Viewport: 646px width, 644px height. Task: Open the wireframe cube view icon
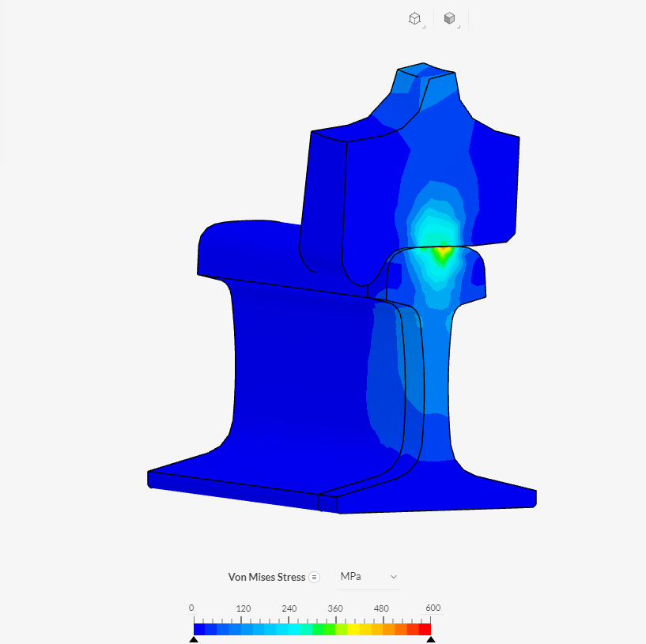[x=414, y=18]
